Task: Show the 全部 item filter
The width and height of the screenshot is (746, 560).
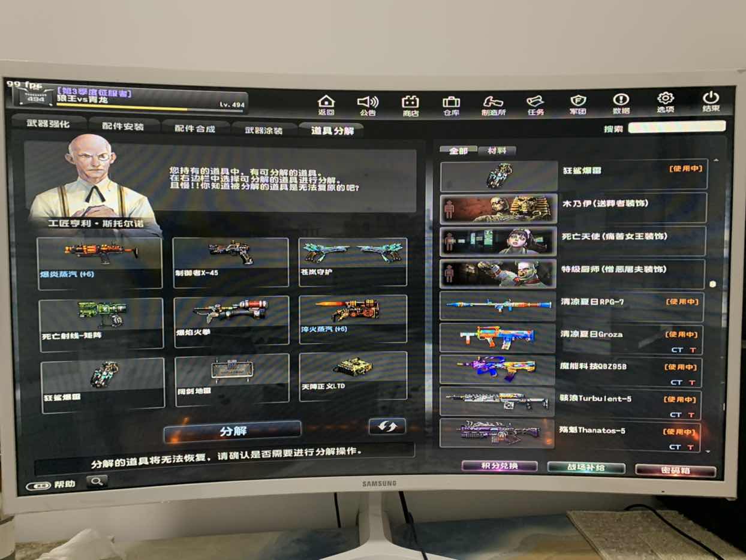Action: 459,150
